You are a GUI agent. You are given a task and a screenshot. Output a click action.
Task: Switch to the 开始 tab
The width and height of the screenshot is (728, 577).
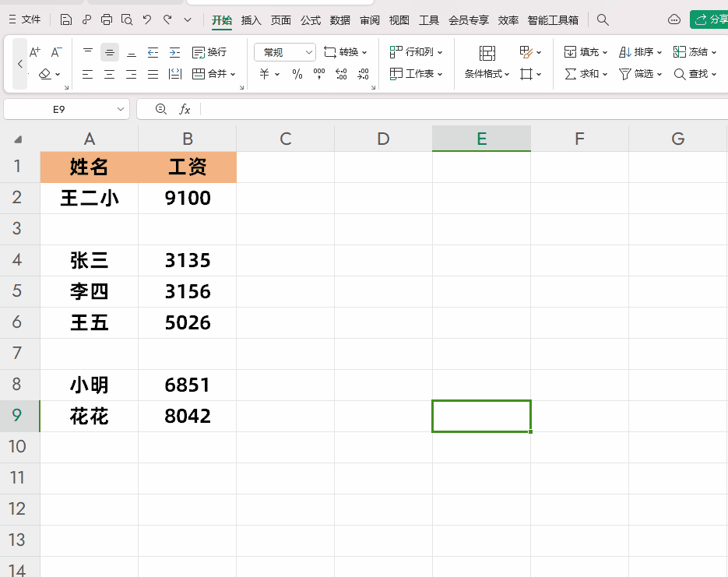221,20
